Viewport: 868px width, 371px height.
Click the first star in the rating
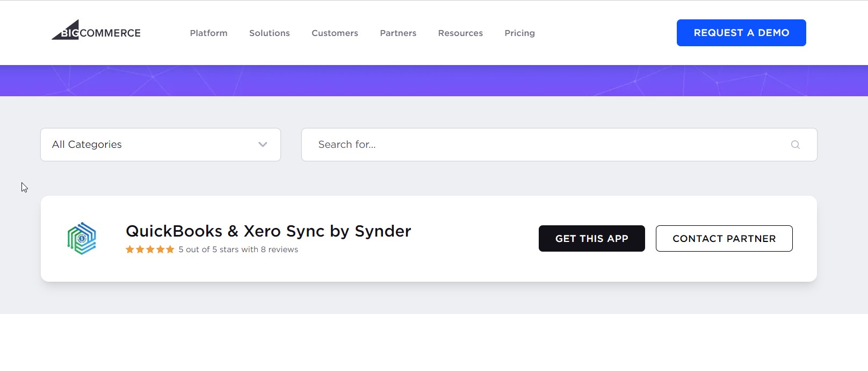click(x=129, y=249)
